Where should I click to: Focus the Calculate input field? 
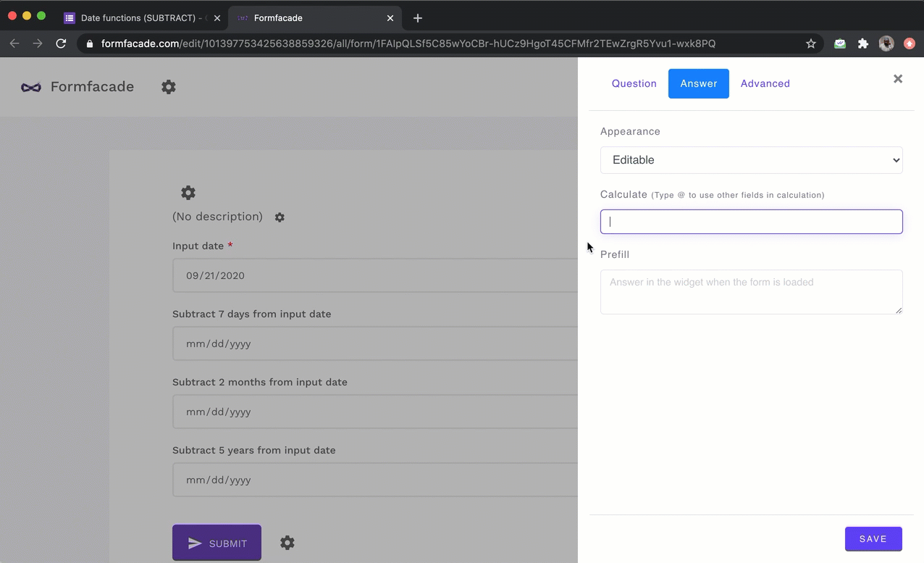point(751,222)
